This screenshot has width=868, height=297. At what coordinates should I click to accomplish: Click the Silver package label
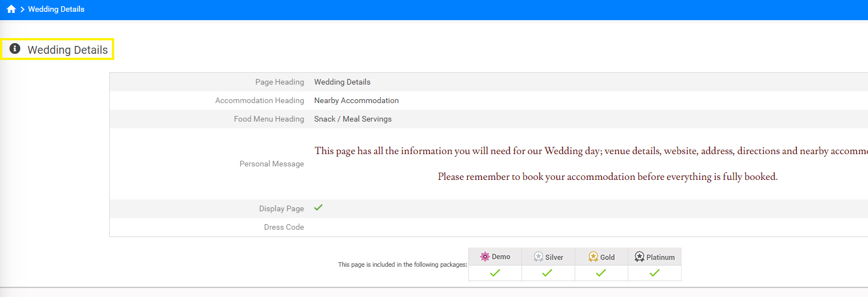click(x=554, y=258)
